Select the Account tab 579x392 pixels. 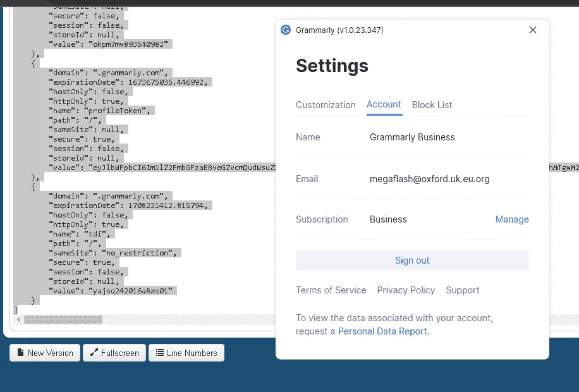tap(384, 104)
